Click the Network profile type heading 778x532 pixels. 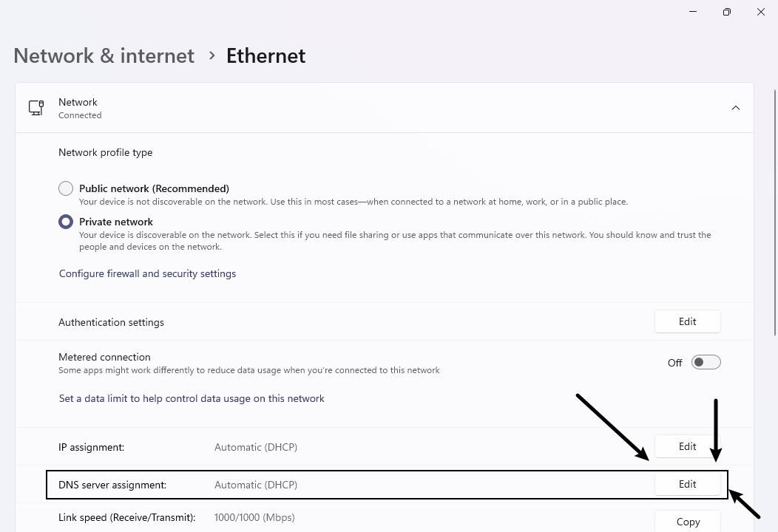point(105,152)
